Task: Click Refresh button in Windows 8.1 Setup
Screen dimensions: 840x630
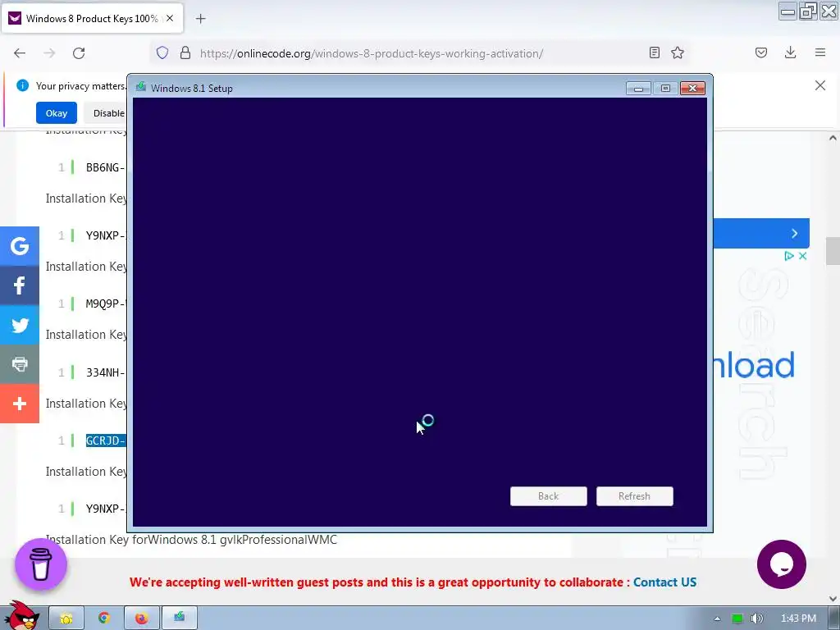Action: pyautogui.click(x=635, y=496)
